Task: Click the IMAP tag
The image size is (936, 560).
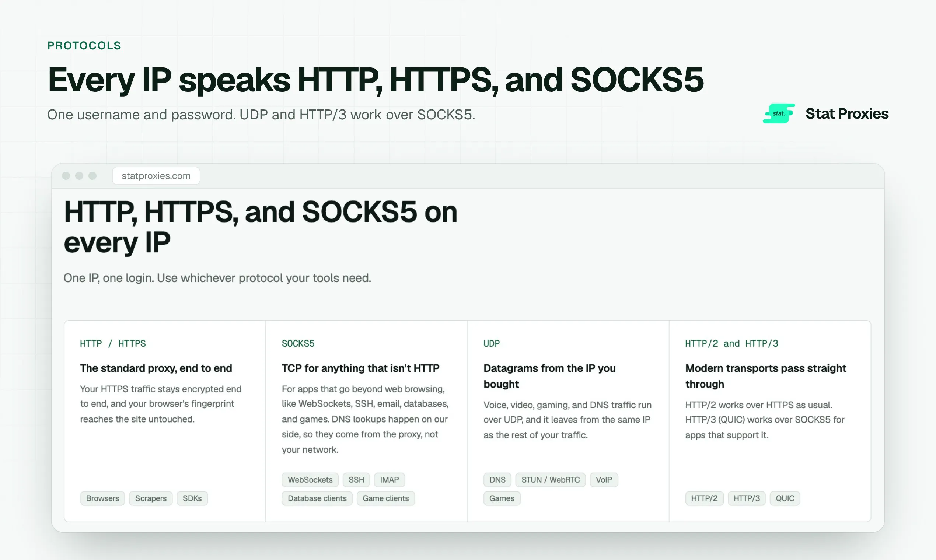Action: click(x=389, y=480)
